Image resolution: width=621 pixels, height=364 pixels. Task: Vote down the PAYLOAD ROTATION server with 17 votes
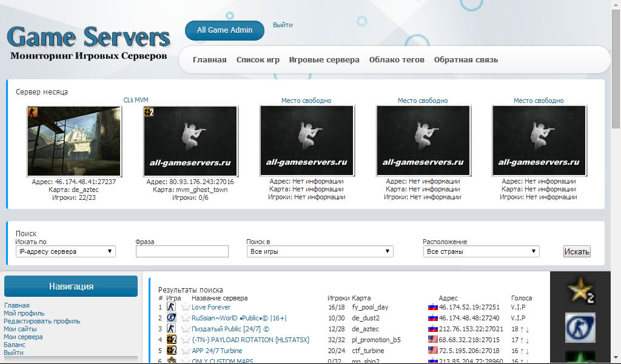pyautogui.click(x=528, y=340)
